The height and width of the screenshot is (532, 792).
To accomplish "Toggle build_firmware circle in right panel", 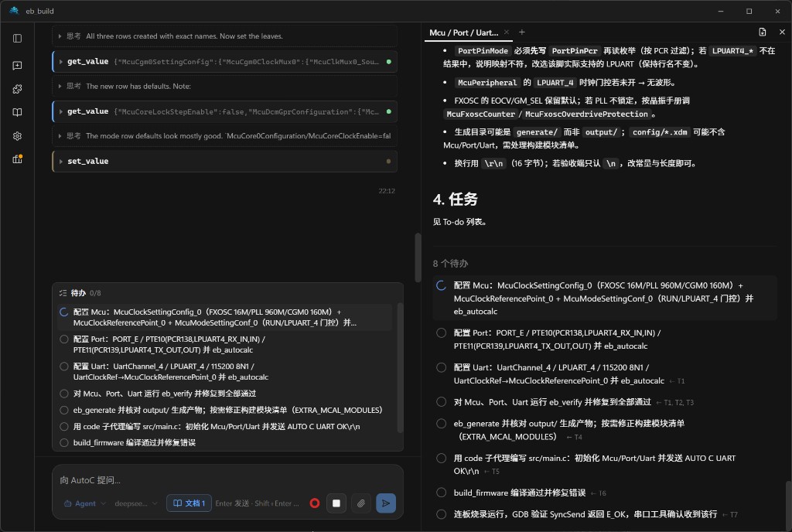I will (x=441, y=493).
